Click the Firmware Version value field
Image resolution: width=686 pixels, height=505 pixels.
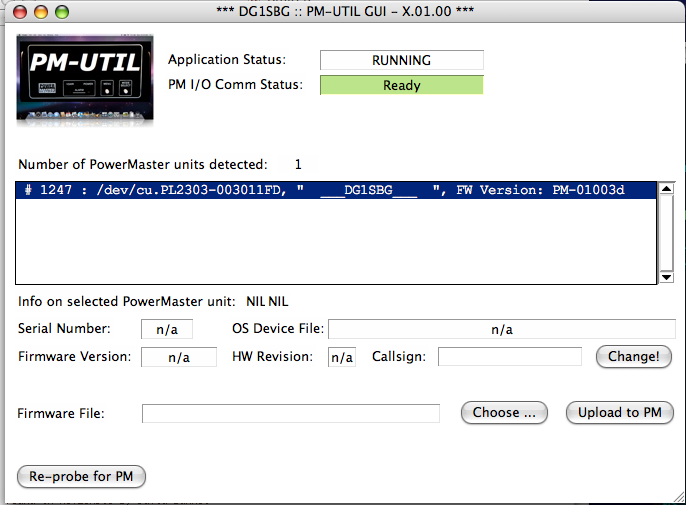point(178,357)
